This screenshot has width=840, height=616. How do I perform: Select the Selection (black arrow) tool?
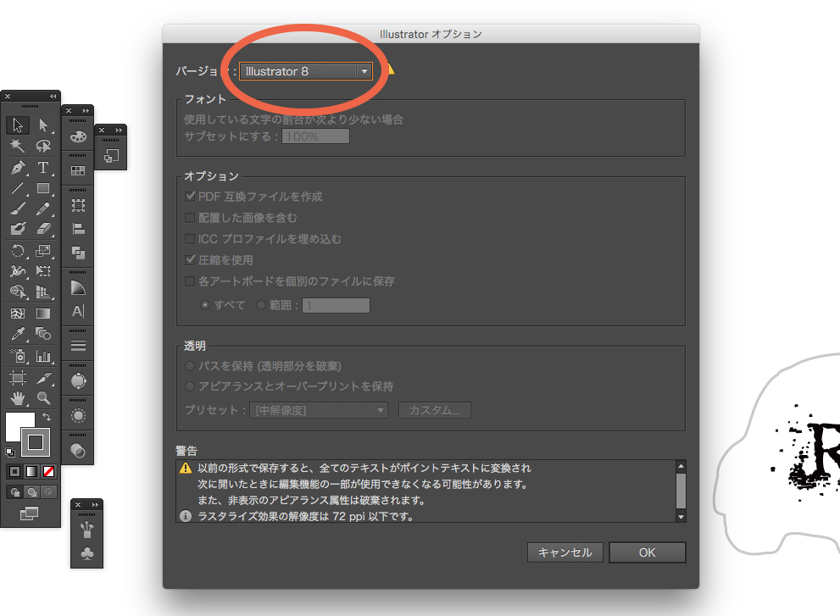pyautogui.click(x=18, y=125)
